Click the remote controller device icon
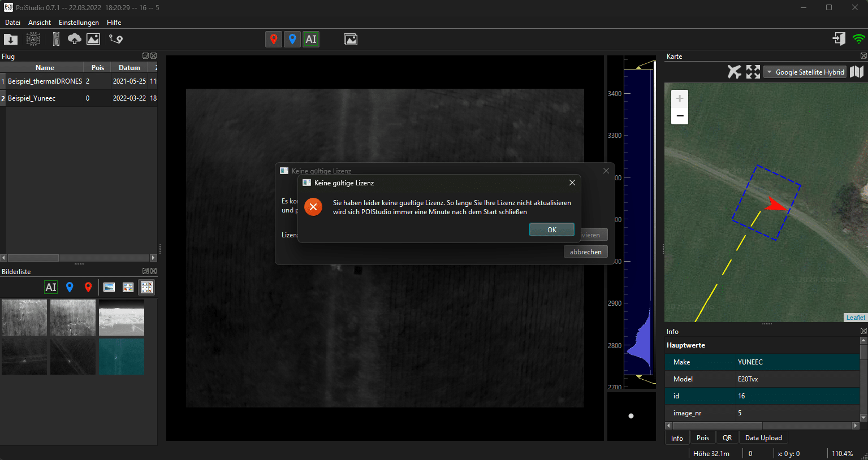Viewport: 868px width, 460px height. coord(56,39)
